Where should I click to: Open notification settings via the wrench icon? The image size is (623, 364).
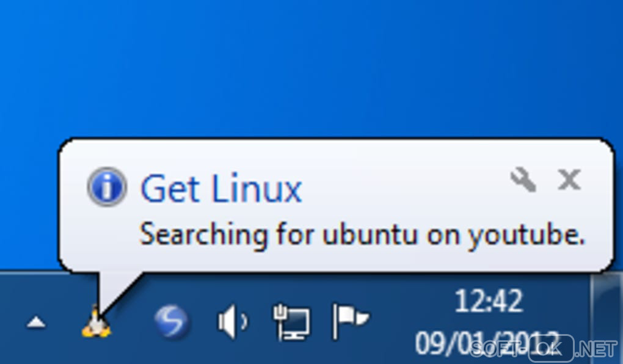tap(523, 179)
